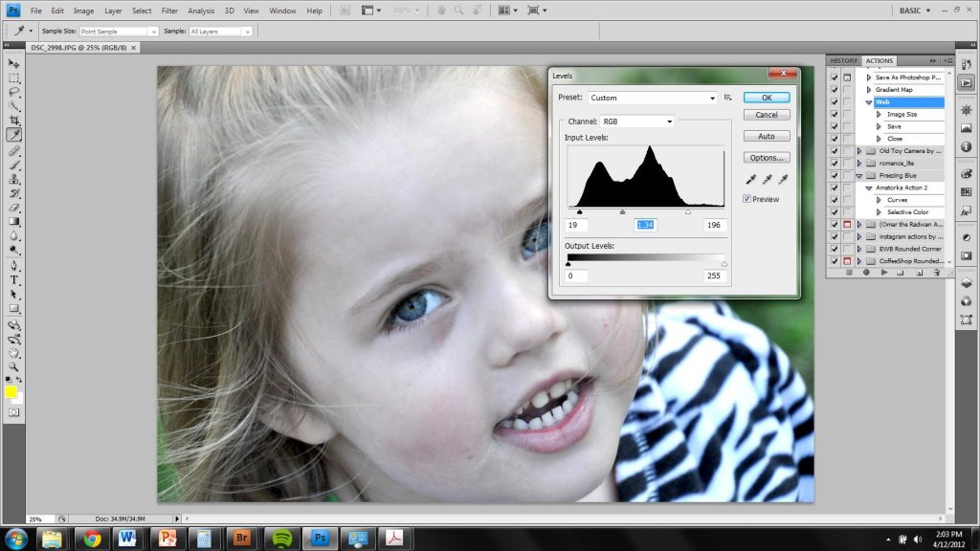This screenshot has width=980, height=551.
Task: Select the Move tool
Action: point(14,63)
